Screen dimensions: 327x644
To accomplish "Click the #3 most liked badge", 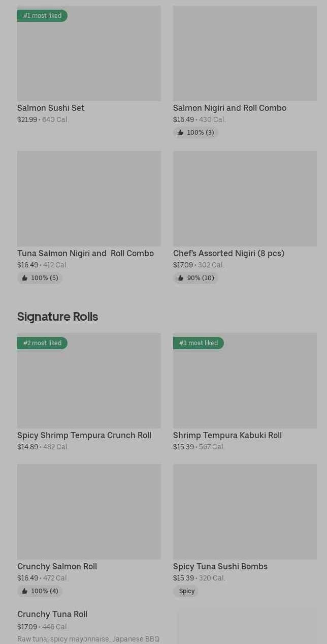I will 198,343.
